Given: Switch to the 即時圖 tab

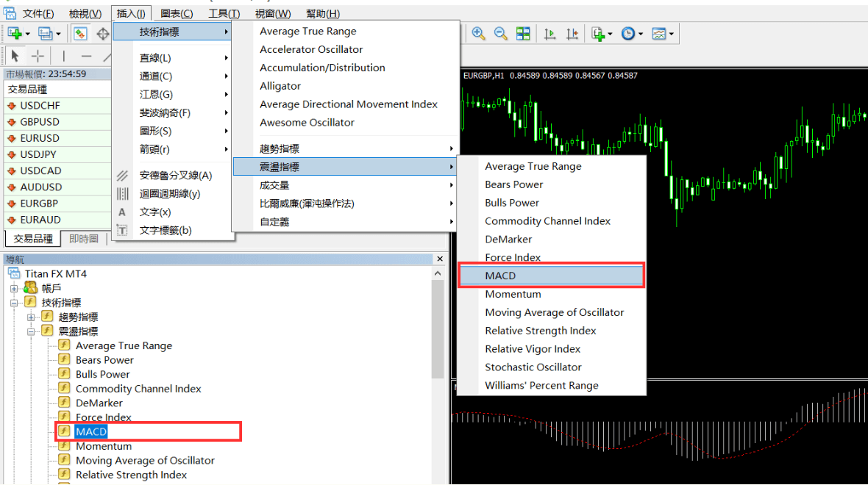Looking at the screenshot, I should (x=84, y=239).
